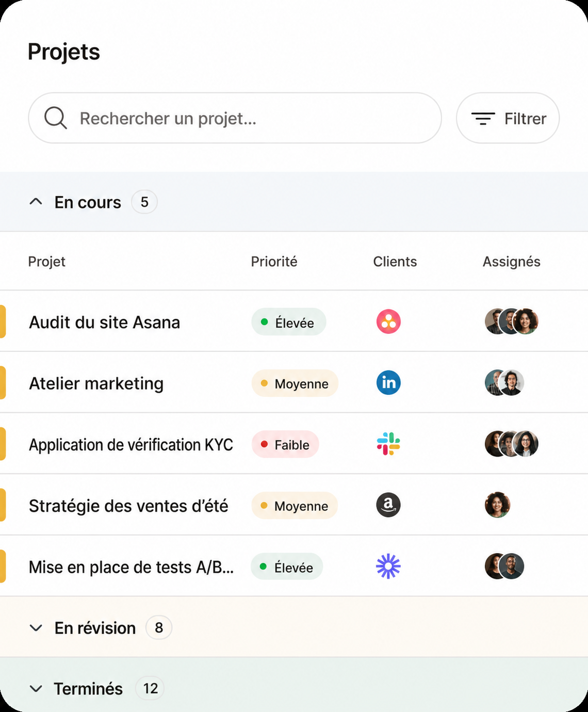This screenshot has height=712, width=588.
Task: Expand the Terminés section
Action: click(x=294, y=685)
